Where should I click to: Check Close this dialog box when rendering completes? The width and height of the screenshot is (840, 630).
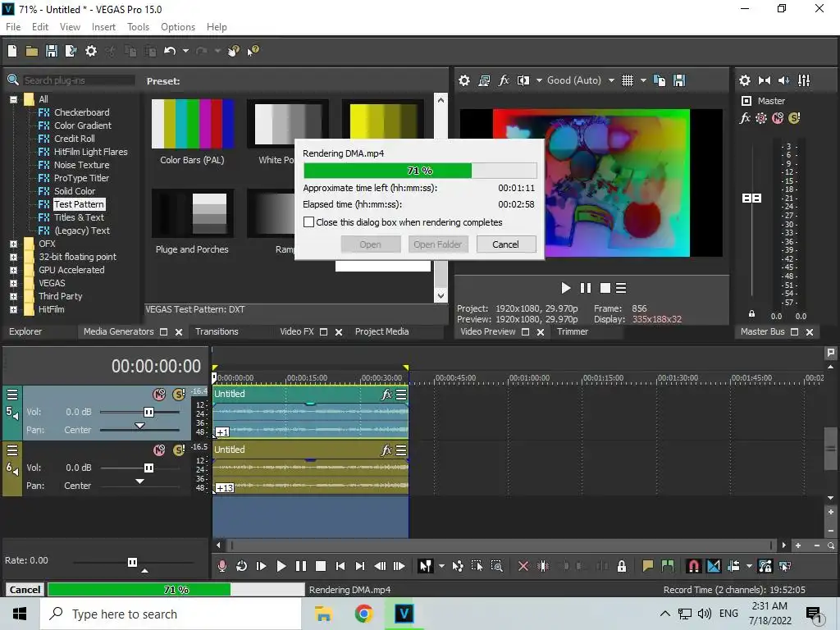pos(309,222)
